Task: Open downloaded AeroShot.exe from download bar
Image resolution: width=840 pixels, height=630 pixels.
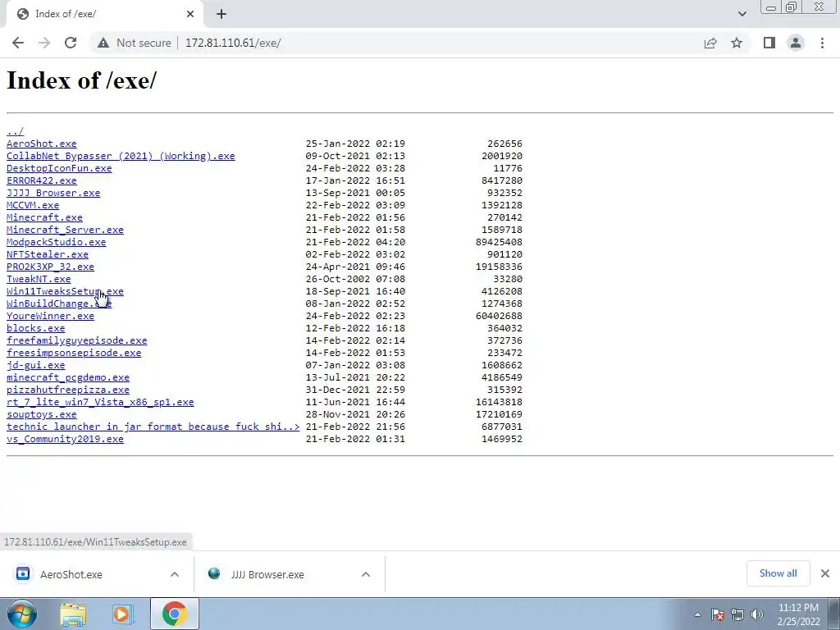Action: click(71, 574)
